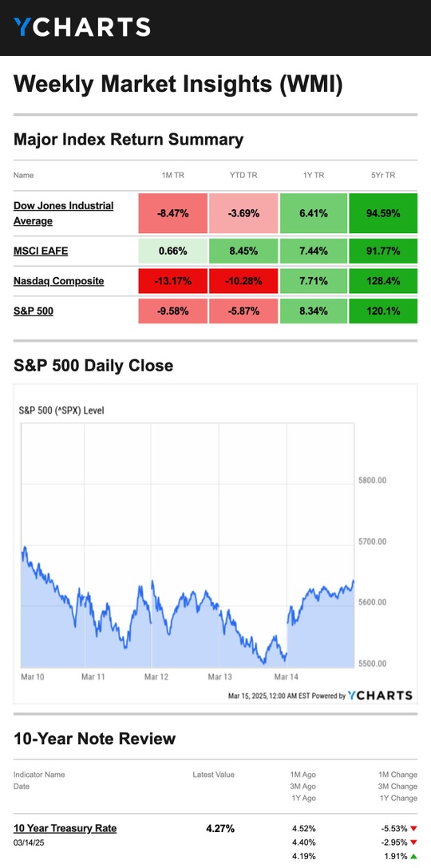Open the S&P 500 index link

34,311
